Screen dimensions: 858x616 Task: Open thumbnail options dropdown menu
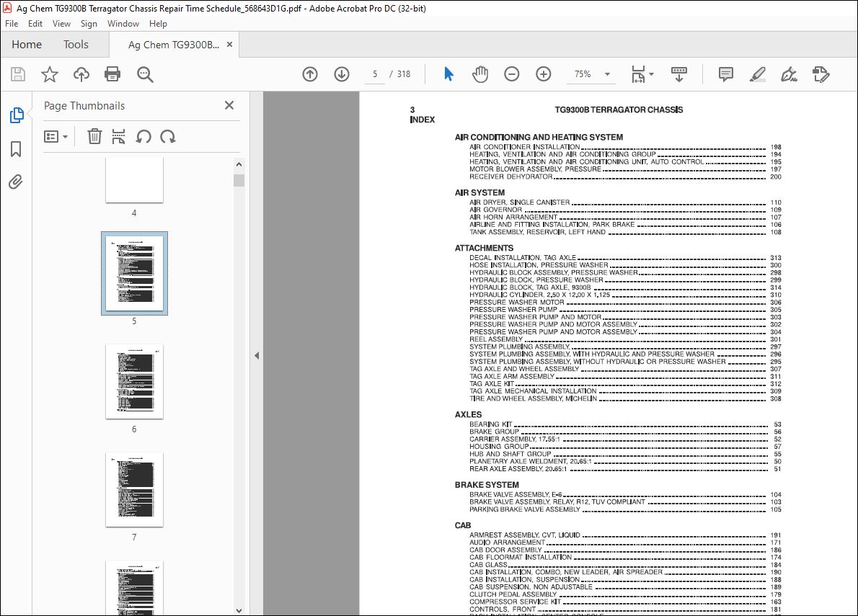56,137
